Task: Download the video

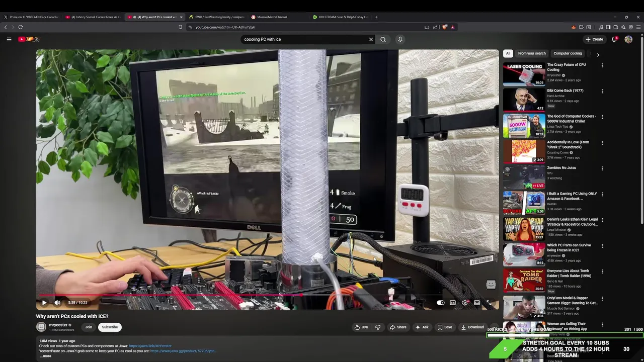Action: tap(472, 327)
